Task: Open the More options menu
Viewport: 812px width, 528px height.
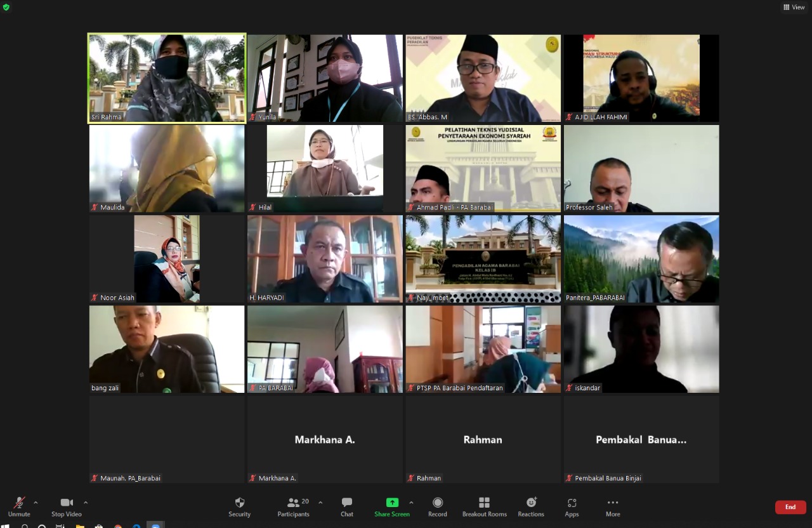Action: 612,506
